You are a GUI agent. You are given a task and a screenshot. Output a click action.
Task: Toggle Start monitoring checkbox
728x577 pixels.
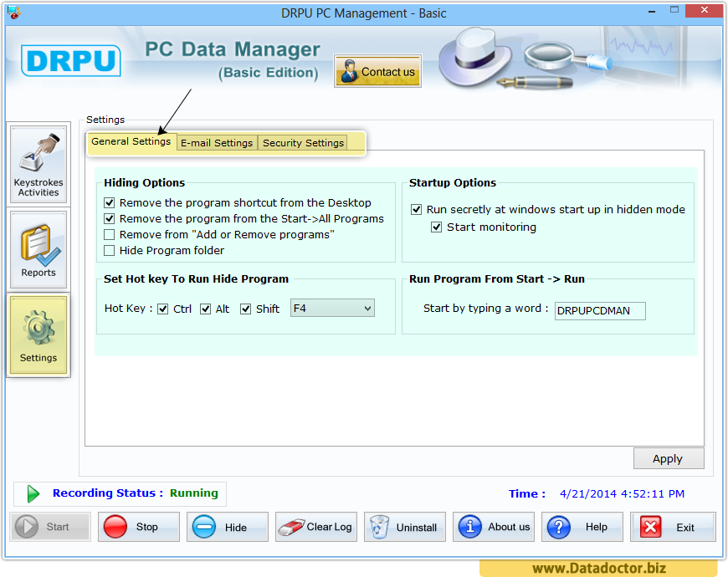click(x=437, y=227)
